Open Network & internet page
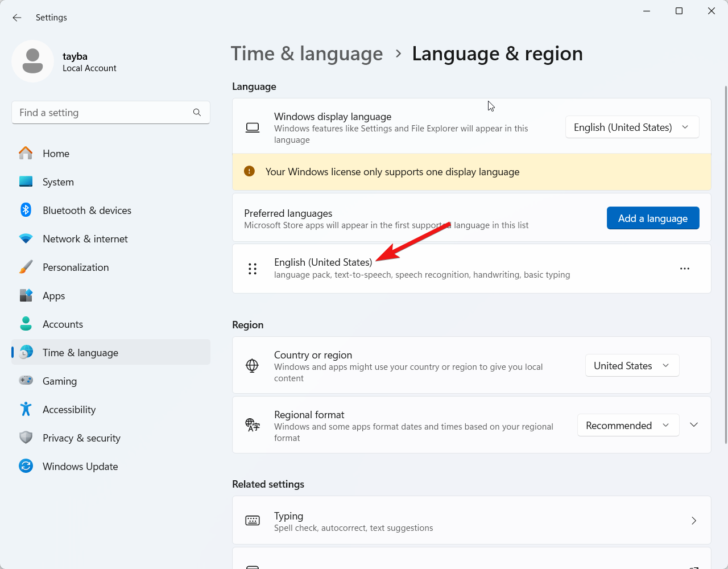728x569 pixels. coord(85,239)
